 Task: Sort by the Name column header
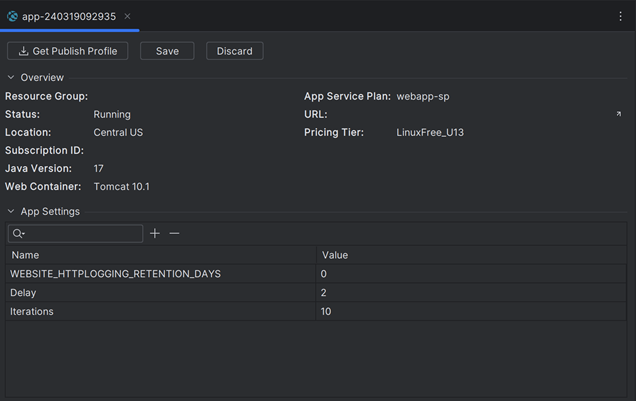click(161, 255)
